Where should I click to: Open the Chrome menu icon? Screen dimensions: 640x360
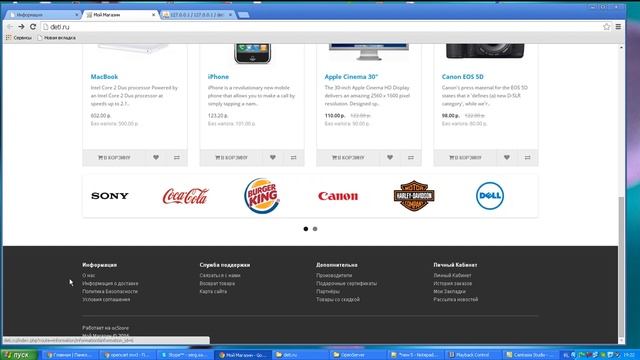[618, 27]
